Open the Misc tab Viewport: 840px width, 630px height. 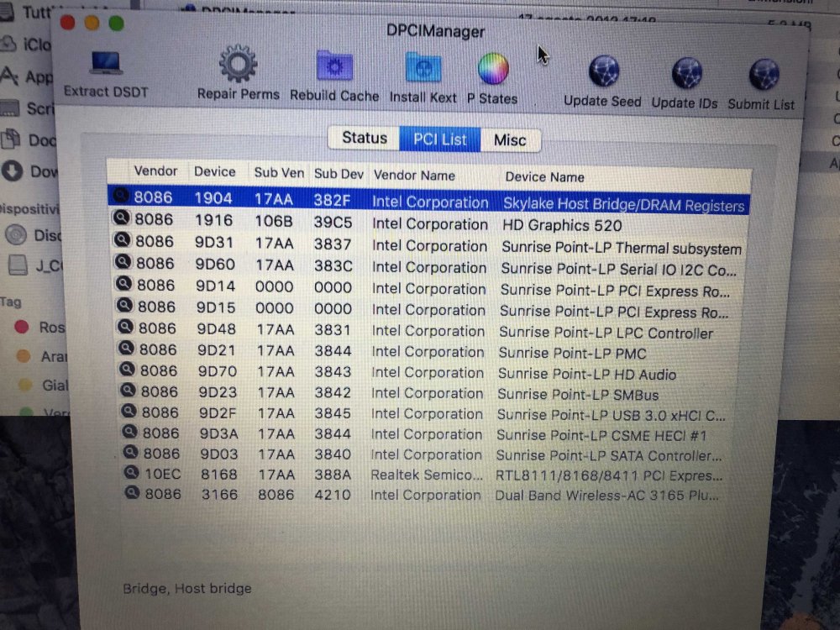pos(510,140)
